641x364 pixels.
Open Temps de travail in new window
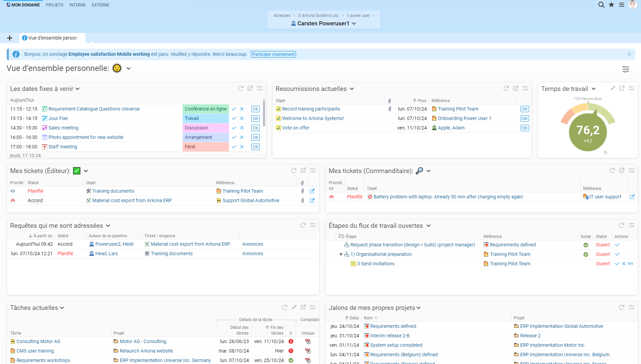[x=622, y=88]
